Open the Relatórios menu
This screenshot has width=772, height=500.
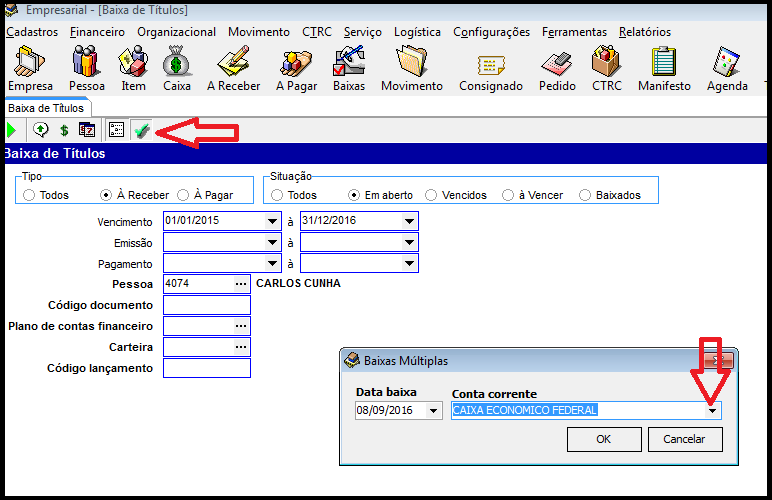[x=644, y=32]
